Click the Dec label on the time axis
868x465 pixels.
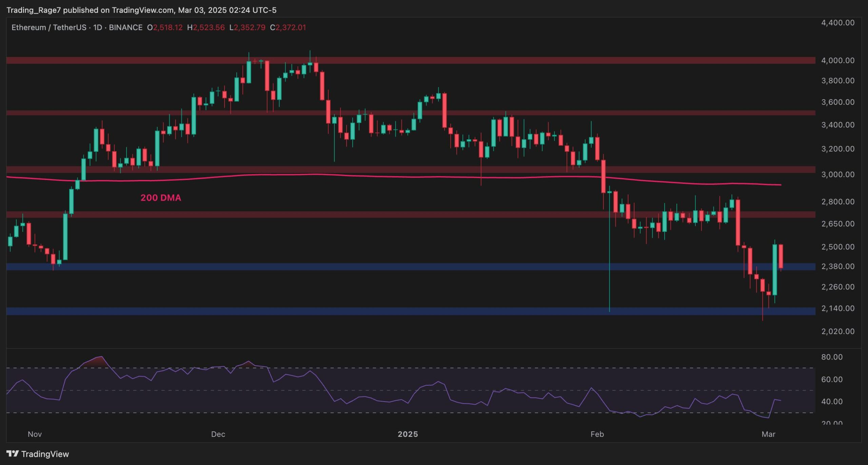218,434
